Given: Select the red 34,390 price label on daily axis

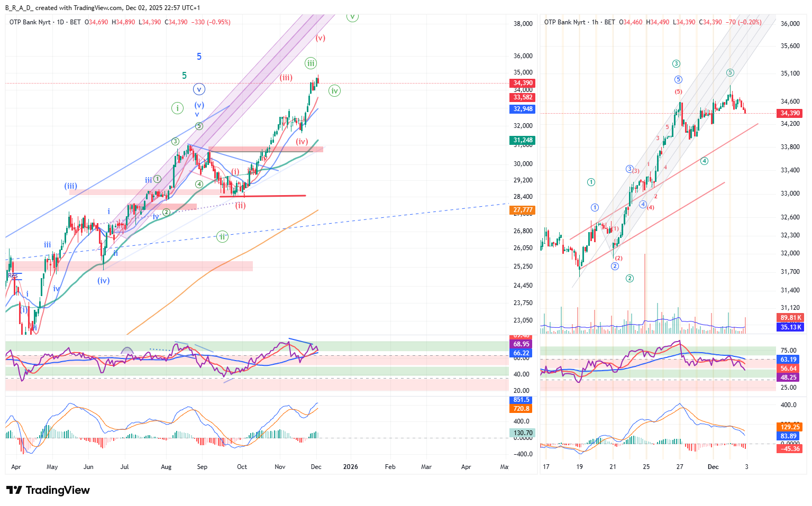Looking at the screenshot, I should coord(523,83).
